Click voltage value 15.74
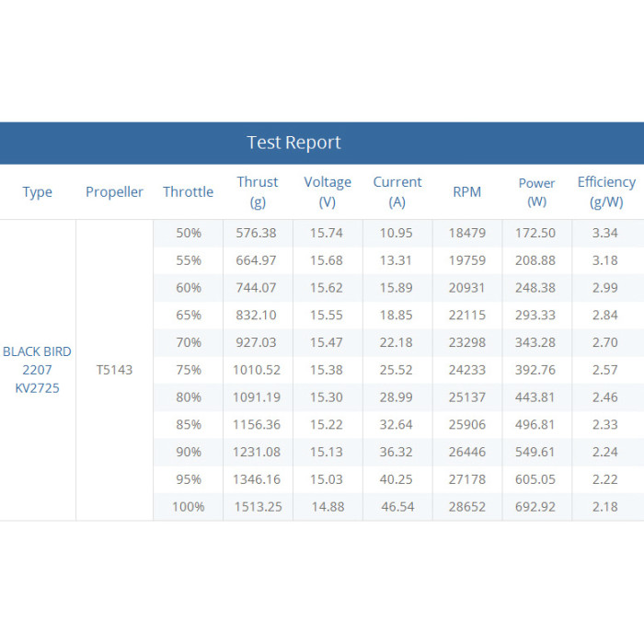The image size is (644, 644). (326, 233)
